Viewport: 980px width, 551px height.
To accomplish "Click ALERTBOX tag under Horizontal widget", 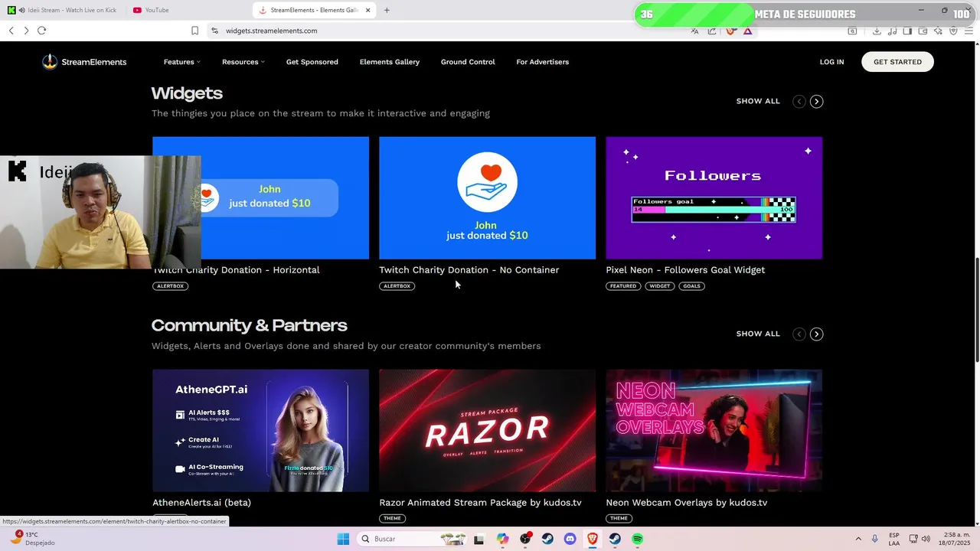I will tap(170, 286).
